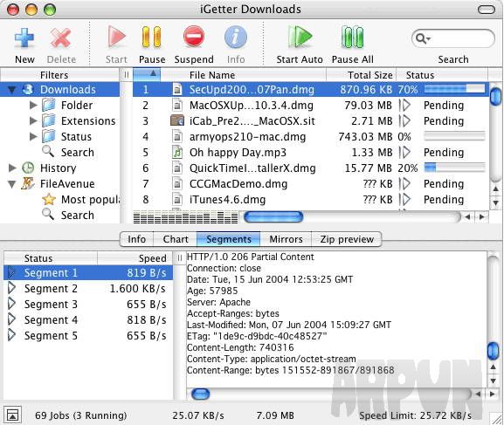This screenshot has height=425, width=504.
Task: Click the Segment 5 triangle icon
Action: [x=11, y=335]
